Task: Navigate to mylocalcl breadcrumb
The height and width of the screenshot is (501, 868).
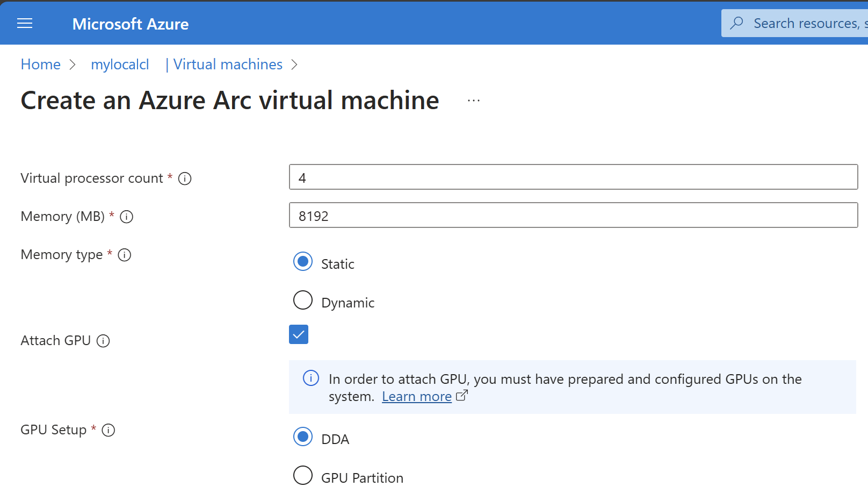Action: [120, 65]
